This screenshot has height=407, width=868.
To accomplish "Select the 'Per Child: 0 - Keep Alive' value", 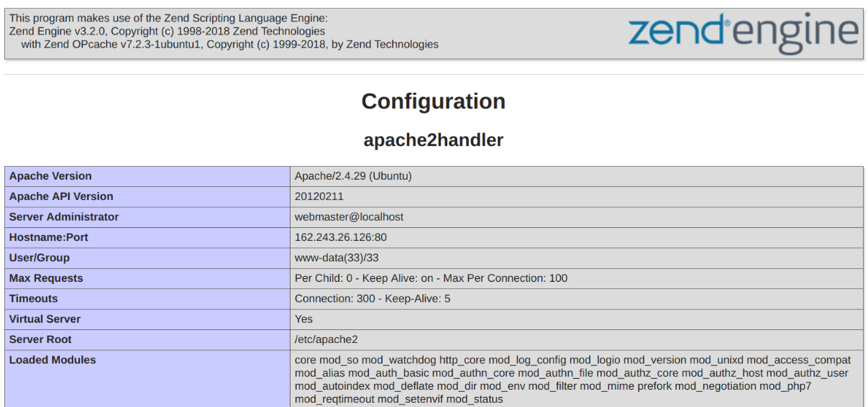I will click(431, 278).
